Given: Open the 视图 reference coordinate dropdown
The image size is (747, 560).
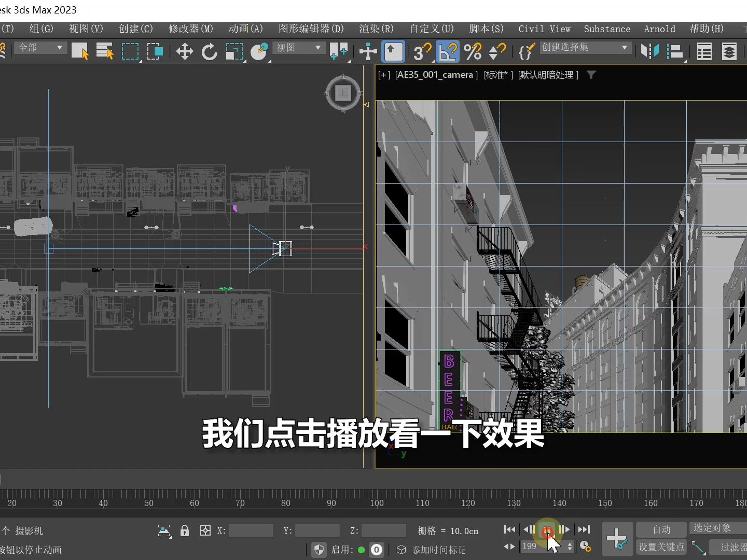Looking at the screenshot, I should coord(298,47).
